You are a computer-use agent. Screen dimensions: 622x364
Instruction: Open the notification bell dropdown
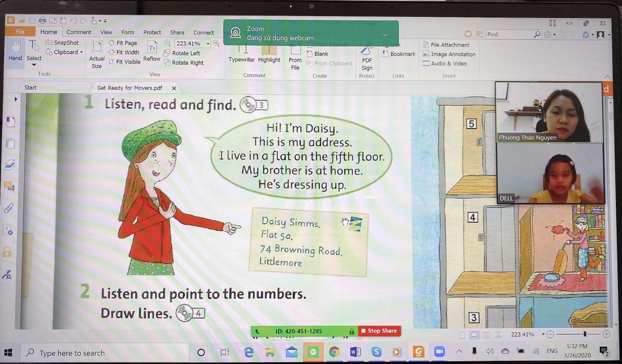click(x=587, y=35)
